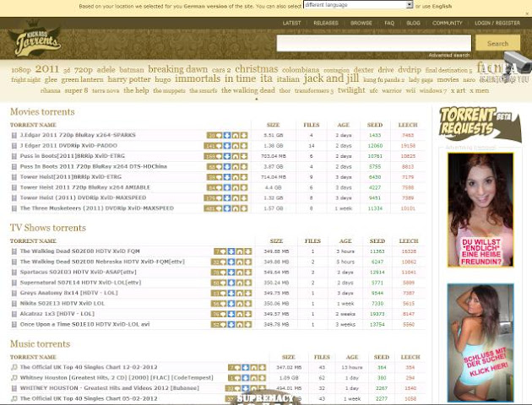Click the 'christmas' tag in tag cloud

(257, 69)
